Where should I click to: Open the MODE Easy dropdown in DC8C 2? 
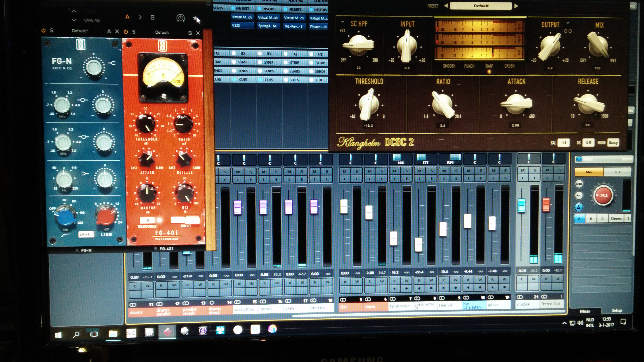(613, 142)
